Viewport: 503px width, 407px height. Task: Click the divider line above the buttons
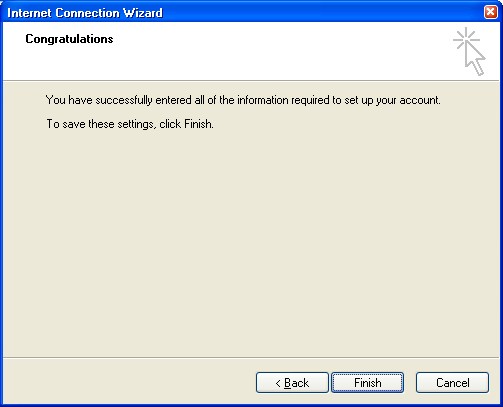pos(251,358)
